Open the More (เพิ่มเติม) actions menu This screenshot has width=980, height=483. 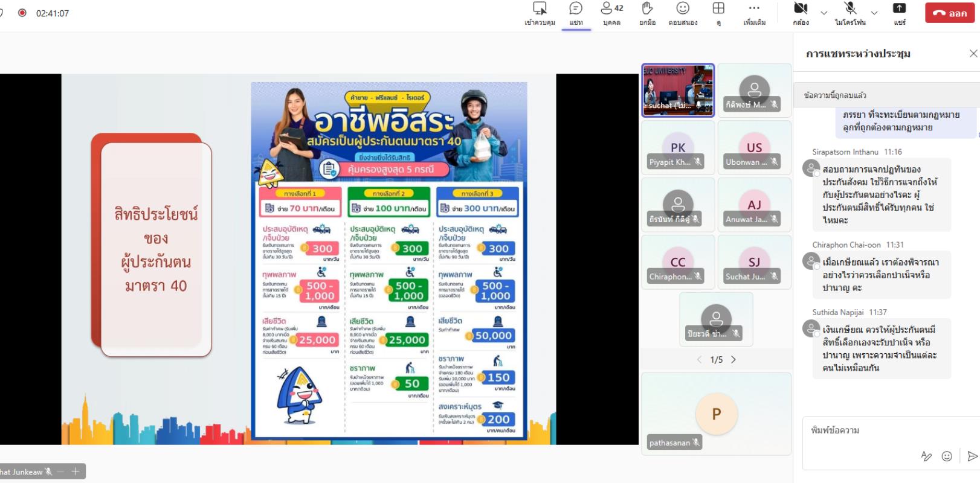754,13
